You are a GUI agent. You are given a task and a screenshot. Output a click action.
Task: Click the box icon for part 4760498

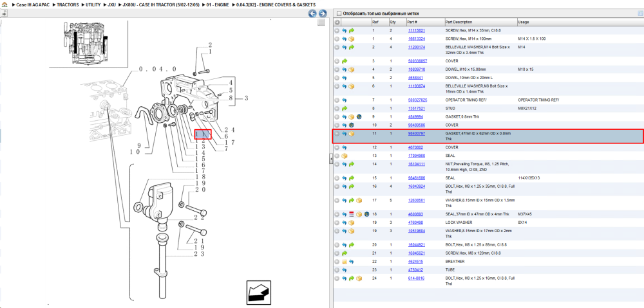point(351,222)
